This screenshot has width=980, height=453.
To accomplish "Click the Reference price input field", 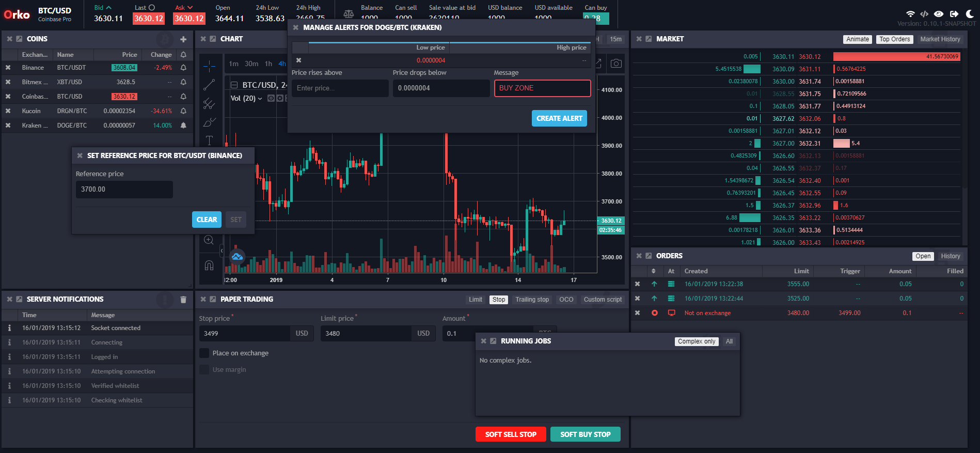I will point(124,190).
